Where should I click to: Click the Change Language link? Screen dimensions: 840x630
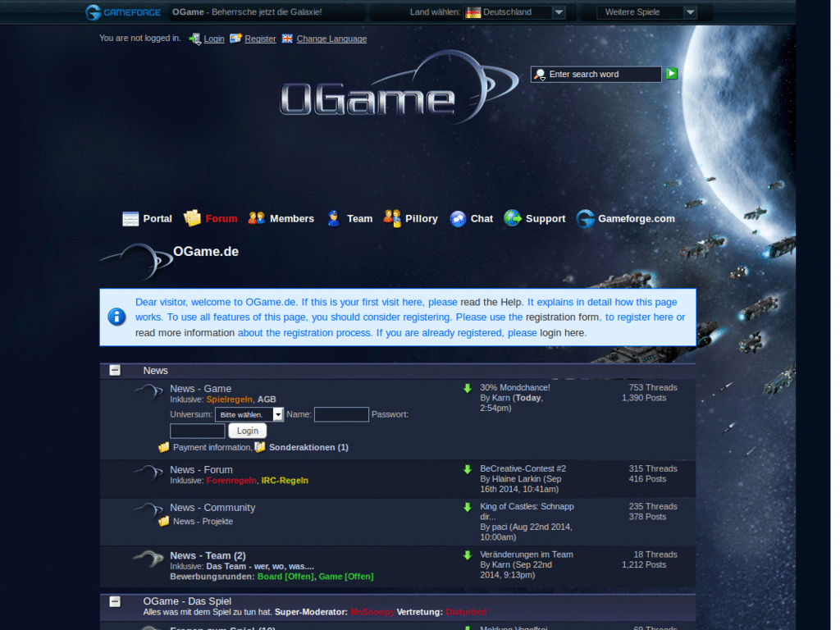(331, 39)
